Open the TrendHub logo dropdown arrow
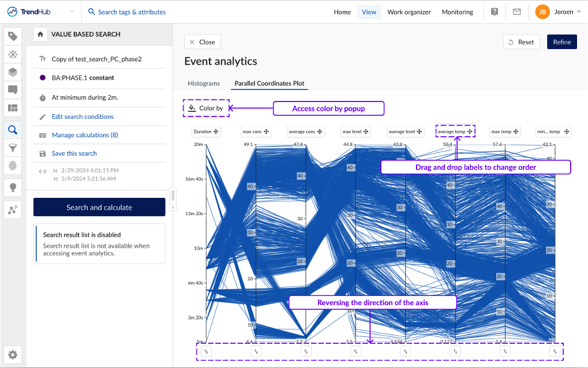 [72, 12]
